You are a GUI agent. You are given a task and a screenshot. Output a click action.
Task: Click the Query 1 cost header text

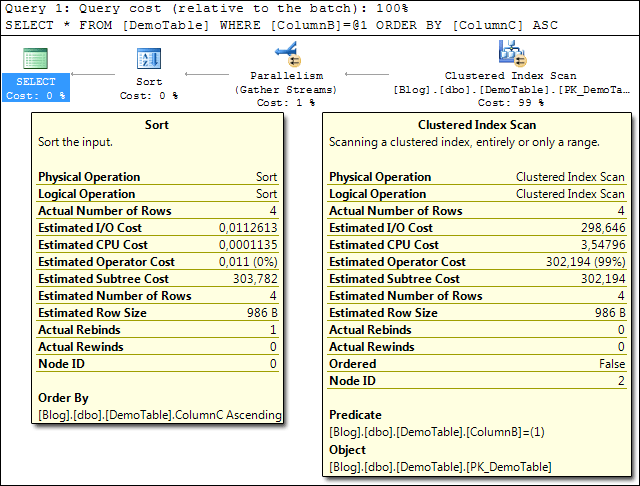[207, 8]
